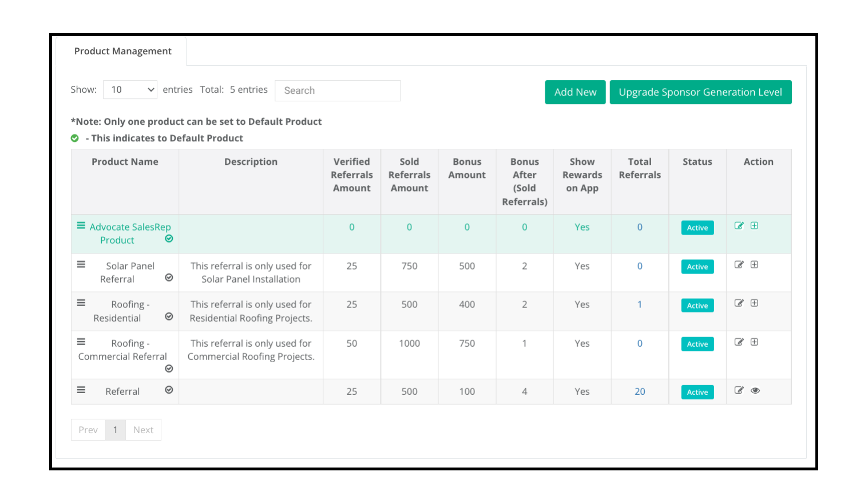The width and height of the screenshot is (868, 503).
Task: Click bonus amount 100
Action: click(467, 391)
